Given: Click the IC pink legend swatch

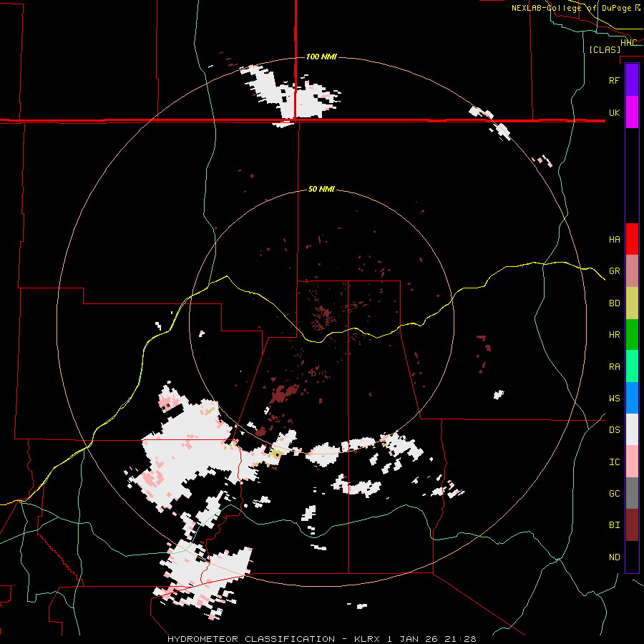Looking at the screenshot, I should click(x=632, y=462).
